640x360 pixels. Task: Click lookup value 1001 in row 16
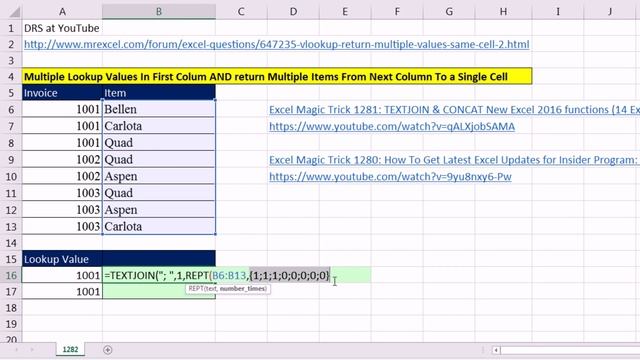[62, 276]
